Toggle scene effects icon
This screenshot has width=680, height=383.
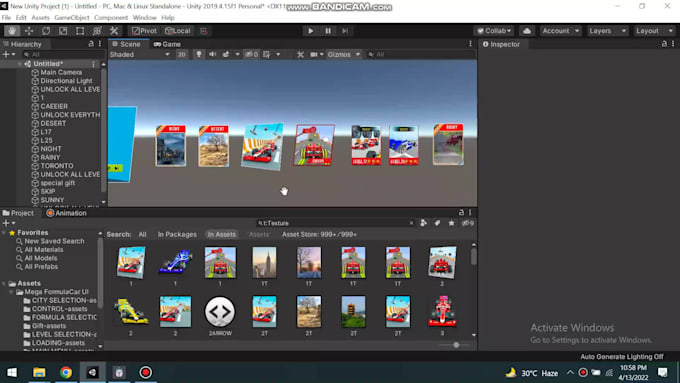[x=226, y=55]
